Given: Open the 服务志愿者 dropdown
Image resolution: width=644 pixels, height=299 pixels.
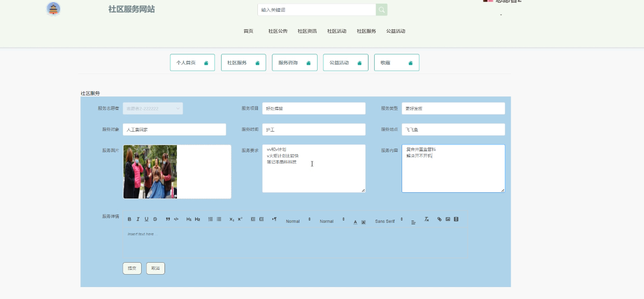Looking at the screenshot, I should click(153, 108).
